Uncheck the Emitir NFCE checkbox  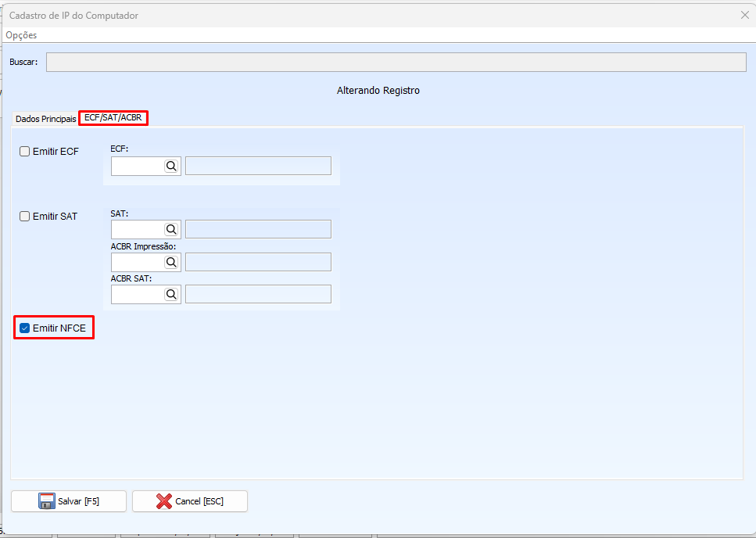(x=25, y=328)
